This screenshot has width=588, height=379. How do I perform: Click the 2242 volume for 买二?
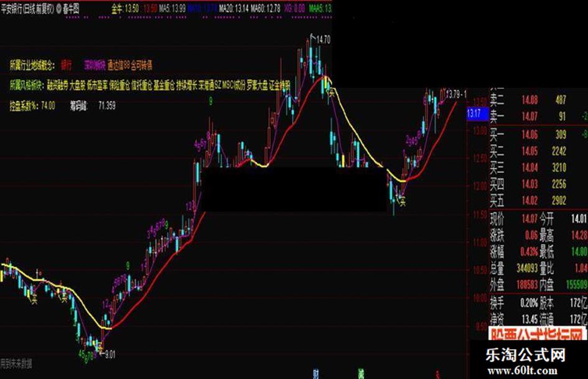[x=559, y=151]
